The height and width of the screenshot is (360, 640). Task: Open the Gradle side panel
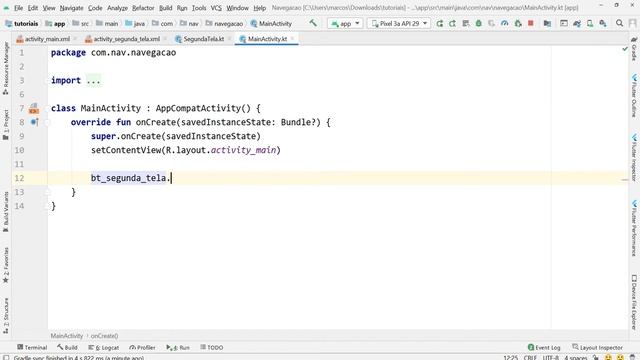pyautogui.click(x=634, y=49)
